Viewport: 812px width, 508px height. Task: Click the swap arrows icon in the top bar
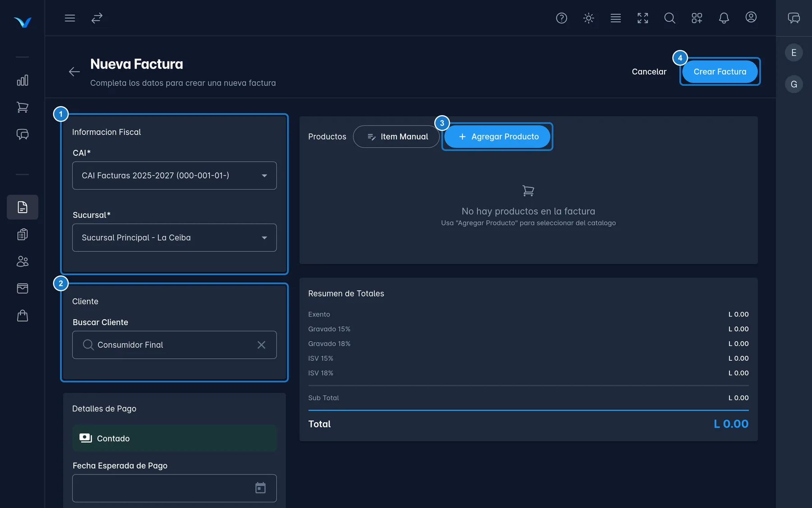(x=97, y=18)
